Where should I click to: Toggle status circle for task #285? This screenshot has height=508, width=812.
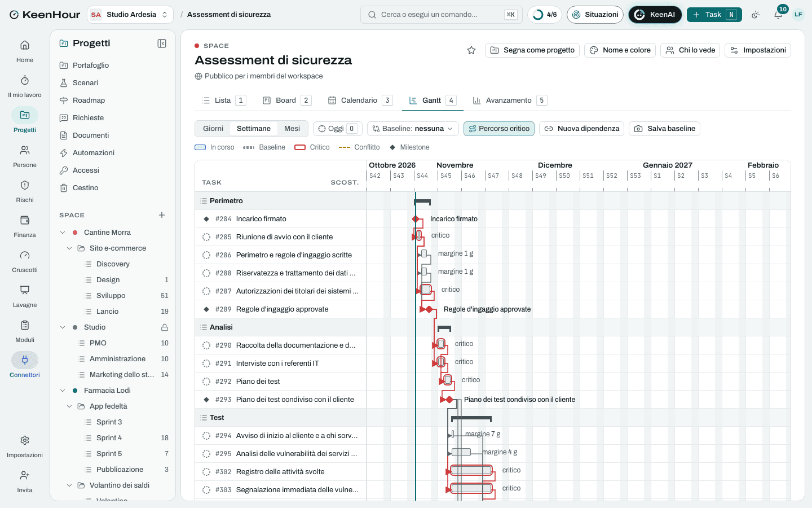click(x=206, y=237)
